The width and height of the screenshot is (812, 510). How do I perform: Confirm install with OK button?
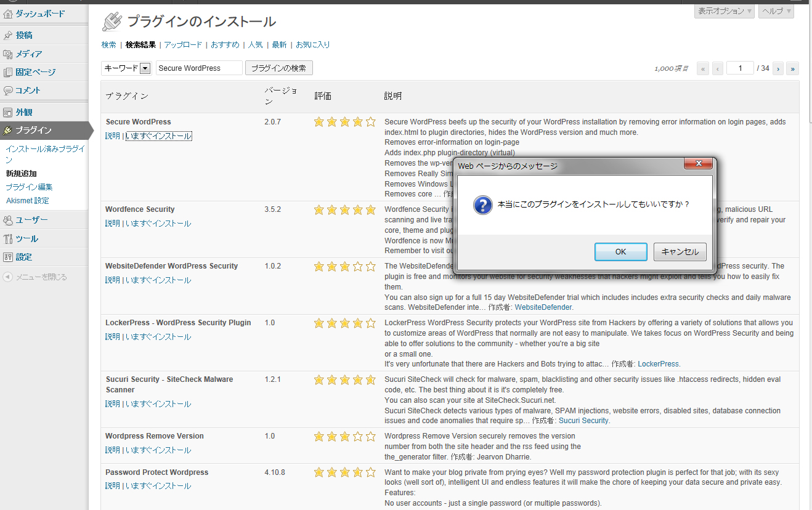620,251
